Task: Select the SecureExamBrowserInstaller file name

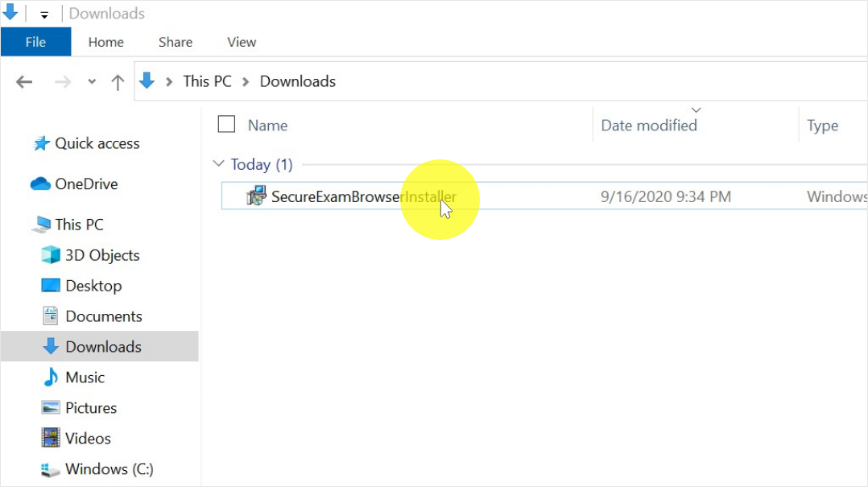Action: pos(364,196)
